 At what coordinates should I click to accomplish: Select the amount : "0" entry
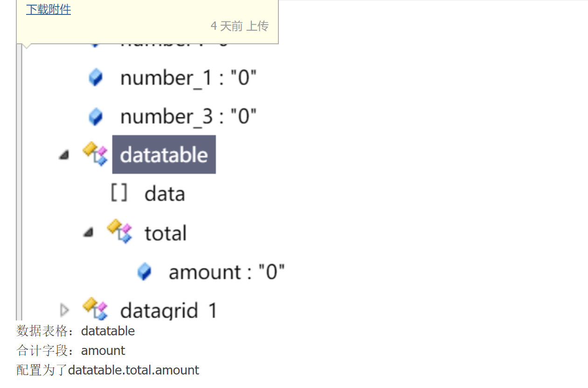click(x=227, y=272)
